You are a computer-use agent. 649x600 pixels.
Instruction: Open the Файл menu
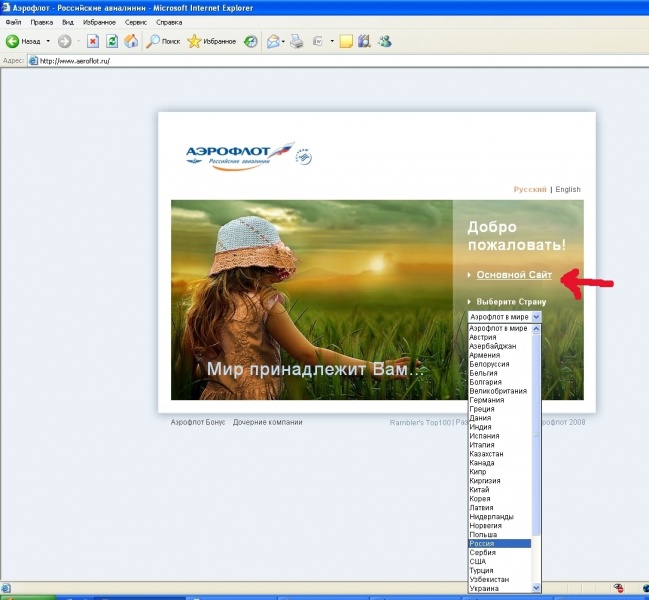(x=13, y=21)
